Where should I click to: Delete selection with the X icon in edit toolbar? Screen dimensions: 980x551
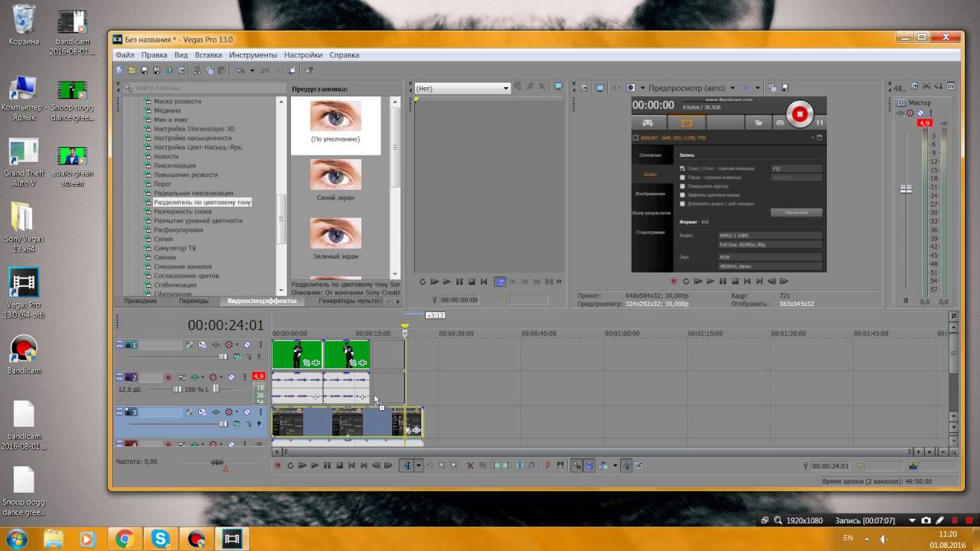(x=470, y=465)
